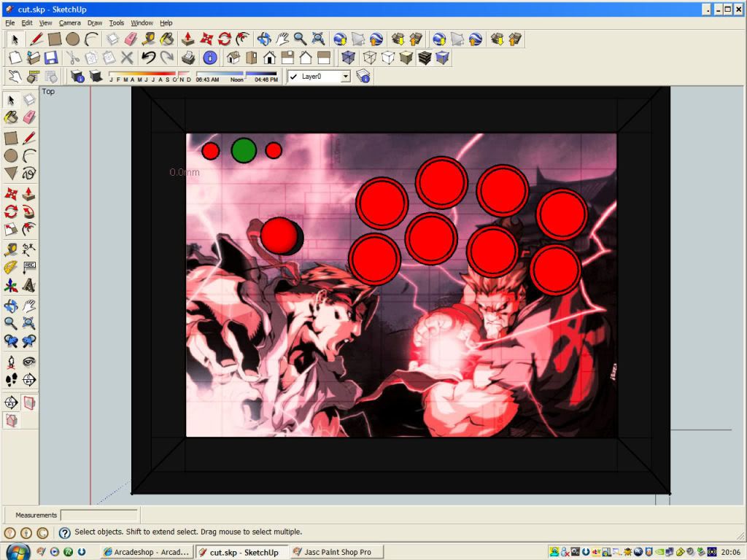Viewport: 747px width, 560px height.
Task: Enable Shaded With Textures style
Action: tap(424, 58)
